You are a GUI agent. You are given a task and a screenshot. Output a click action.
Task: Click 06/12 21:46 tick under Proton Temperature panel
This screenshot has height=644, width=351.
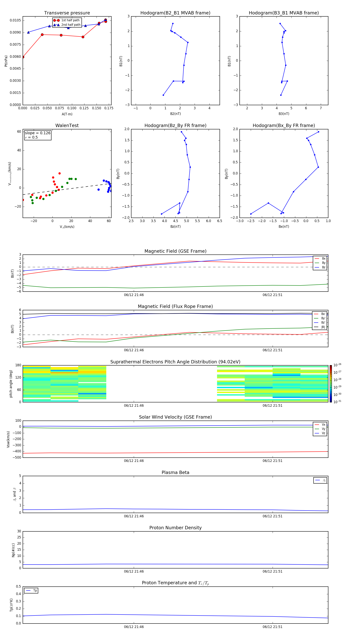134,627
